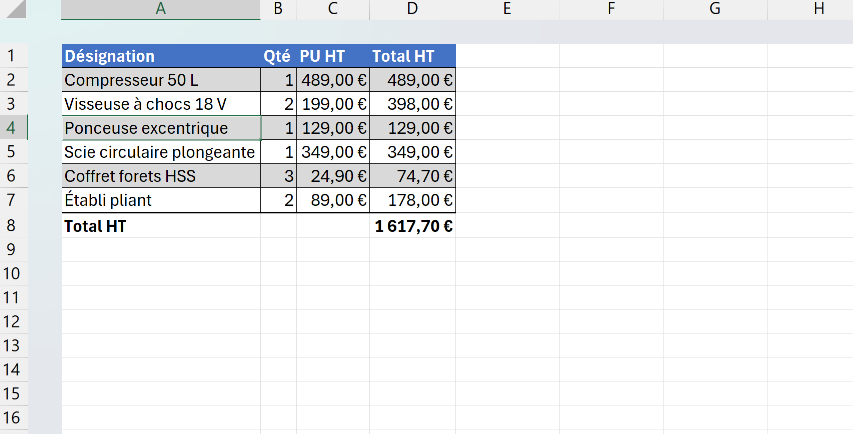Select unit price '89,00 €'
The image size is (853, 434).
[x=332, y=200]
